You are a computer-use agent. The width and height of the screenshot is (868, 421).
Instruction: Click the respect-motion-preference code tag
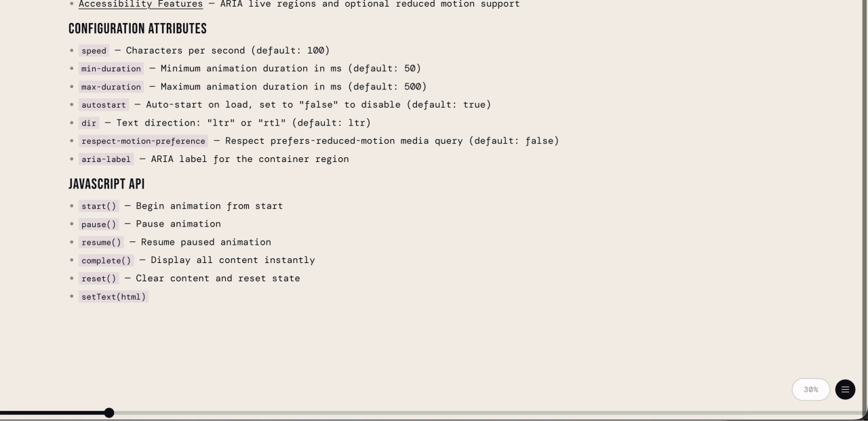[143, 141]
